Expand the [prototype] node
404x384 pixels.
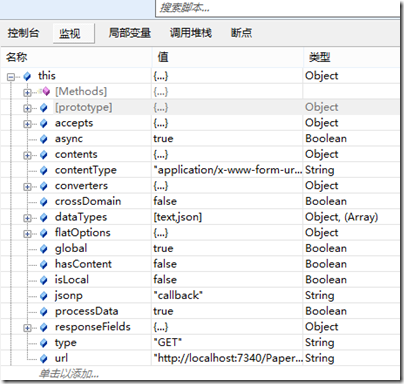(x=27, y=108)
